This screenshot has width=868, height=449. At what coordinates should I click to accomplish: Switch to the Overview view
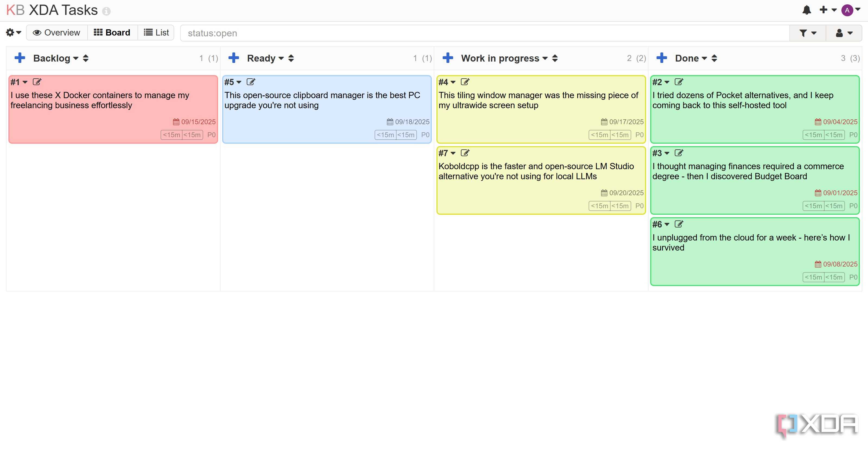point(57,33)
